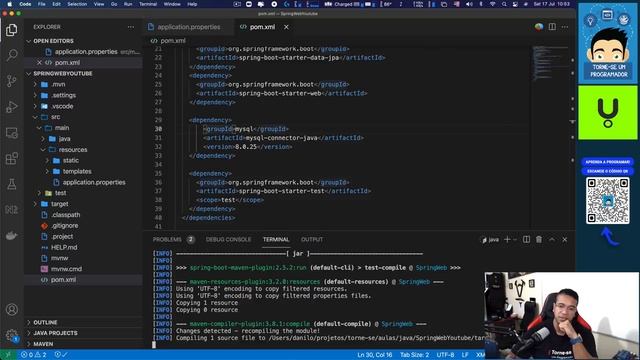Open the Manage gear icon
Image resolution: width=640 pixels, height=360 pixels.
(11, 336)
